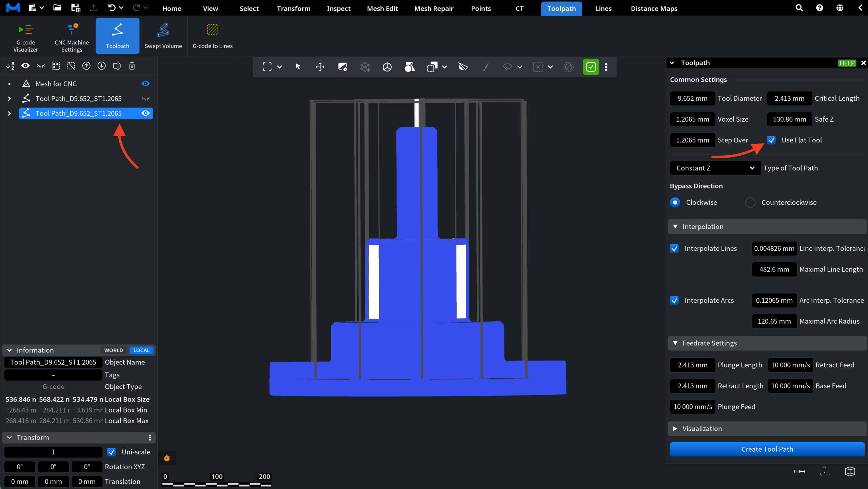Click the open file folder icon

pos(57,8)
